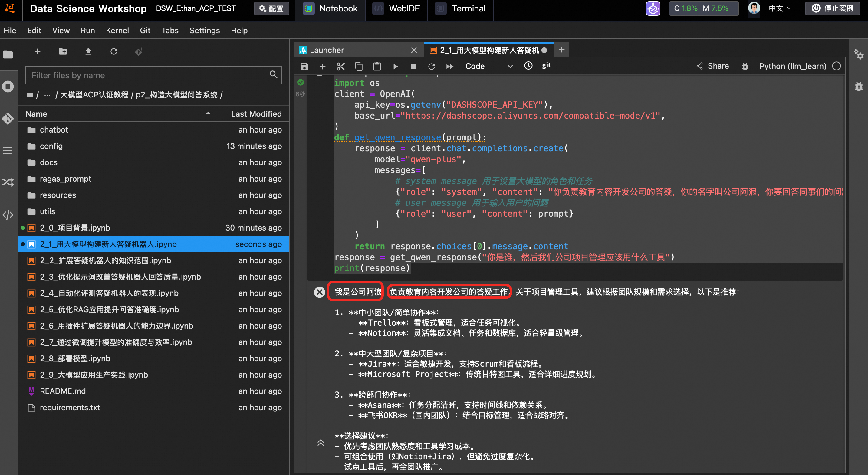The height and width of the screenshot is (475, 868).
Task: Insert a cell below with plus icon
Action: point(322,66)
